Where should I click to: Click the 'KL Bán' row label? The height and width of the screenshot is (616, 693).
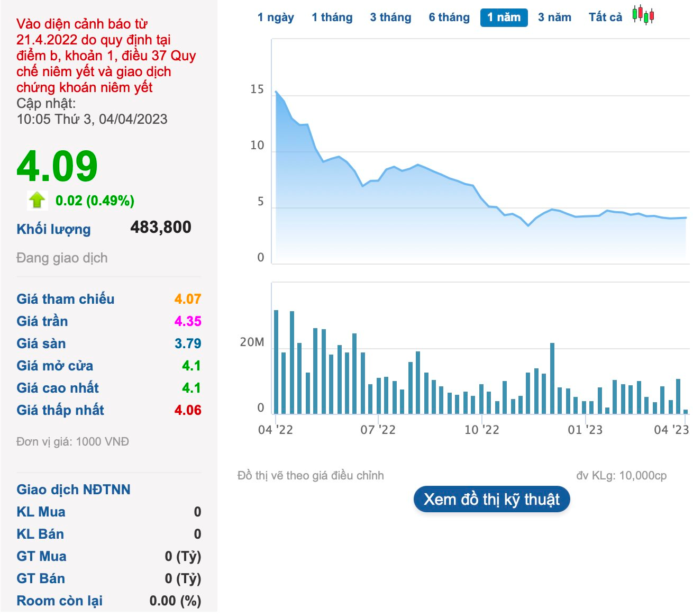pyautogui.click(x=40, y=534)
